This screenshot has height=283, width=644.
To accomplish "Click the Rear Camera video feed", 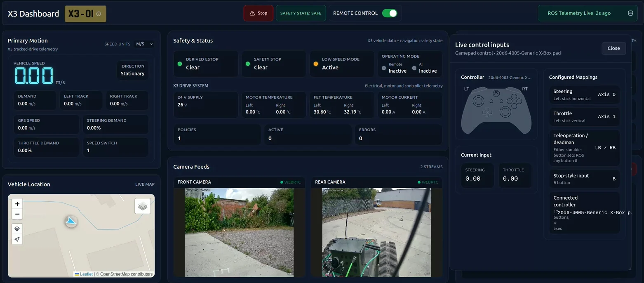I will (376, 232).
